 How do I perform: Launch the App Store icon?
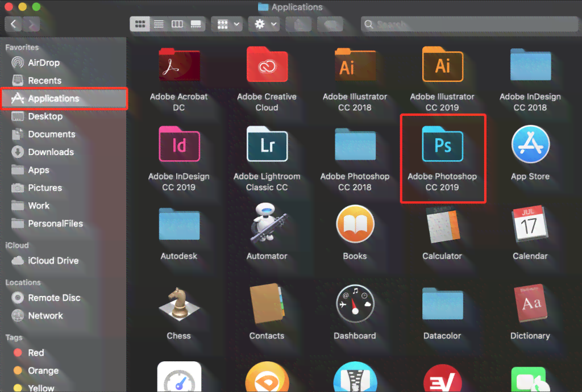pyautogui.click(x=530, y=144)
